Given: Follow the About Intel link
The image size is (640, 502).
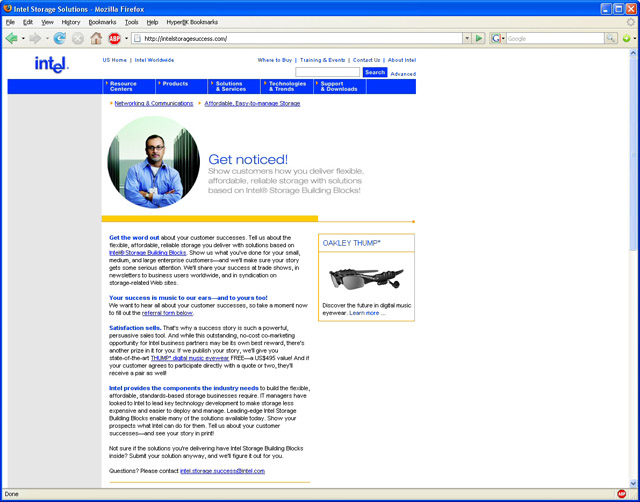Looking at the screenshot, I should click(402, 60).
